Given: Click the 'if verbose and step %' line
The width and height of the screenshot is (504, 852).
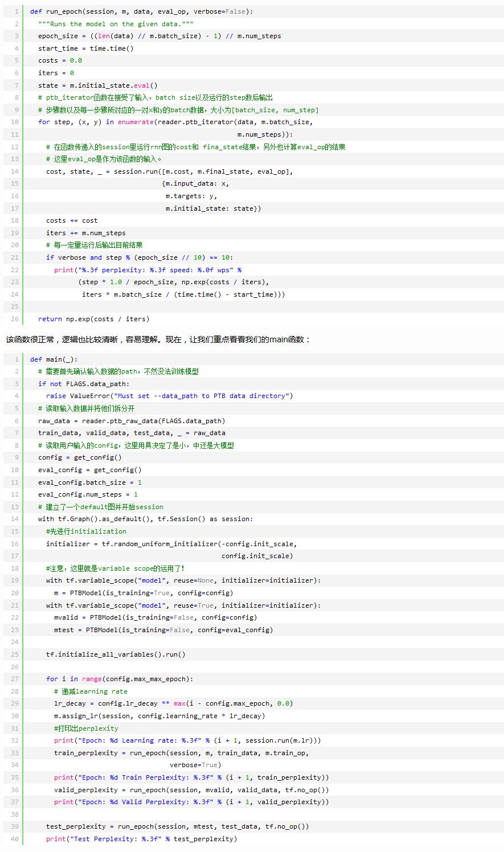Looking at the screenshot, I should (x=140, y=257).
